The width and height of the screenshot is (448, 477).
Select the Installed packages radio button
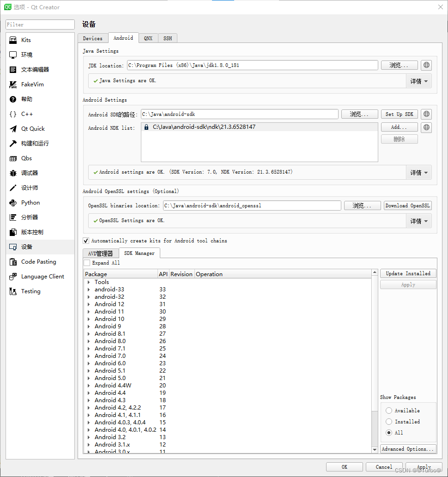pyautogui.click(x=389, y=422)
